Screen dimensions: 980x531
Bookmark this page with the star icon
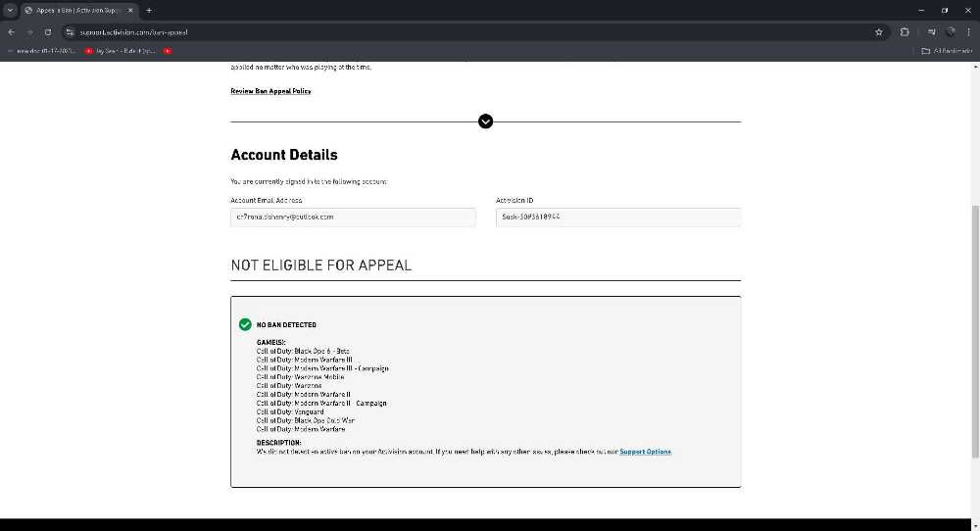(879, 32)
